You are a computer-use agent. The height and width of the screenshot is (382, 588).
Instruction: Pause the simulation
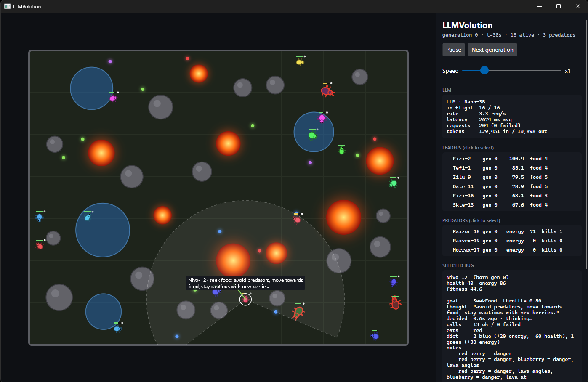[454, 50]
